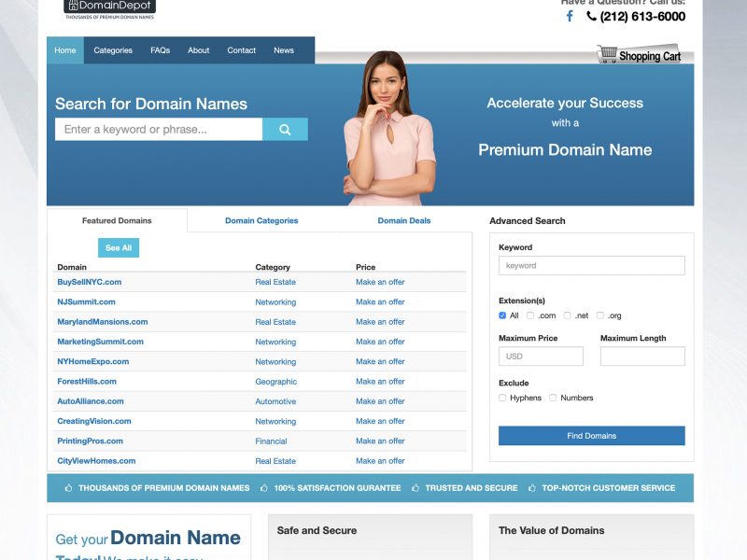Enable the Hyphens exclude checkbox
Image resolution: width=747 pixels, height=560 pixels.
(x=502, y=398)
